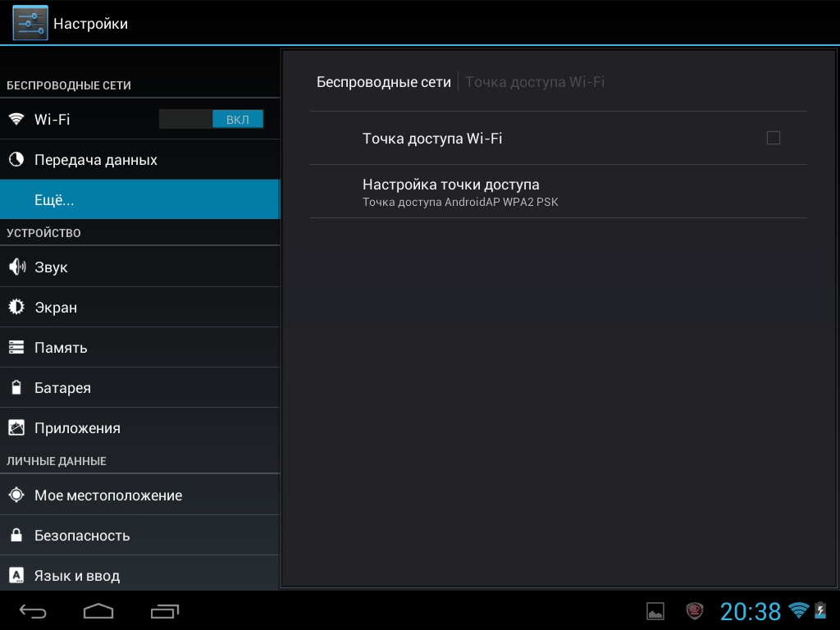Tap the 20:38 clock in status bar

(x=750, y=611)
